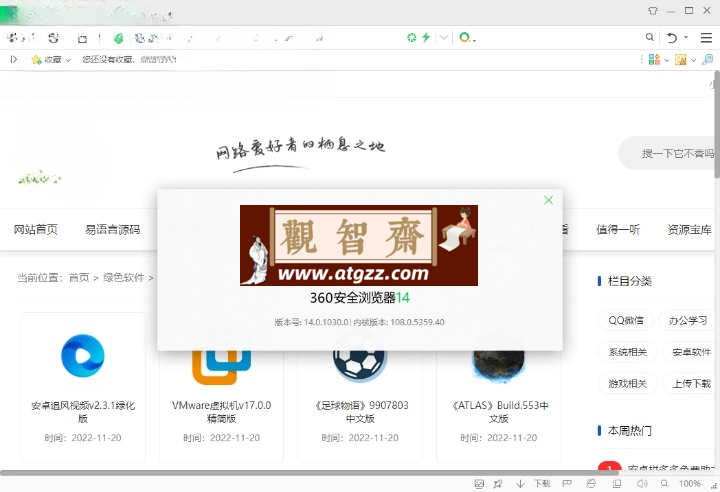The image size is (720, 492).
Task: Close the 360 browser about dialog
Action: [548, 200]
